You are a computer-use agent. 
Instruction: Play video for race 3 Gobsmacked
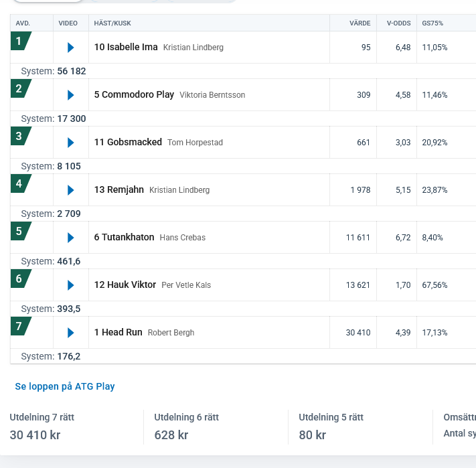[71, 143]
